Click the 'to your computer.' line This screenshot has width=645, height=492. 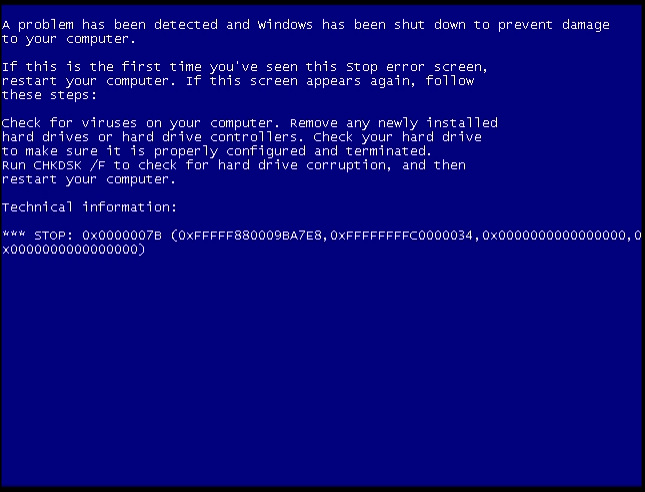[x=69, y=39]
